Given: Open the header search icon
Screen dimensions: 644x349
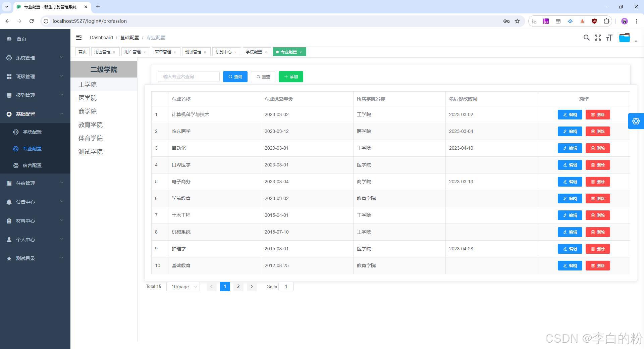Looking at the screenshot, I should 586,38.
